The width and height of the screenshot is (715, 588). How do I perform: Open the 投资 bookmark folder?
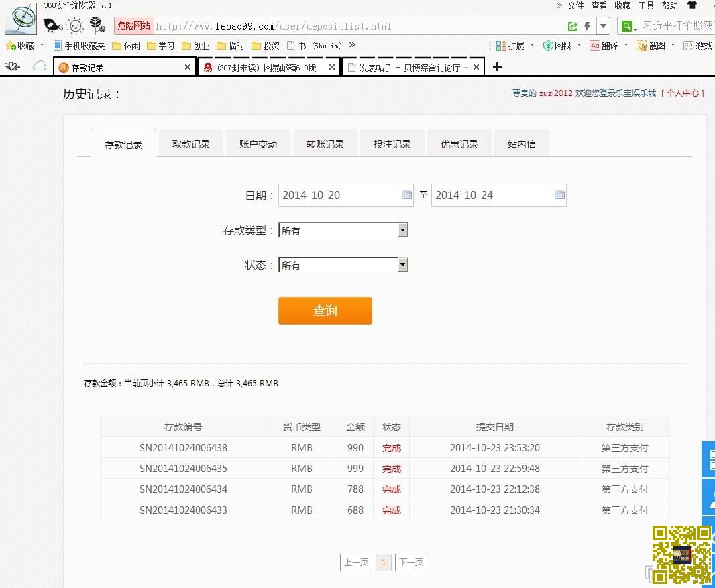pos(265,46)
